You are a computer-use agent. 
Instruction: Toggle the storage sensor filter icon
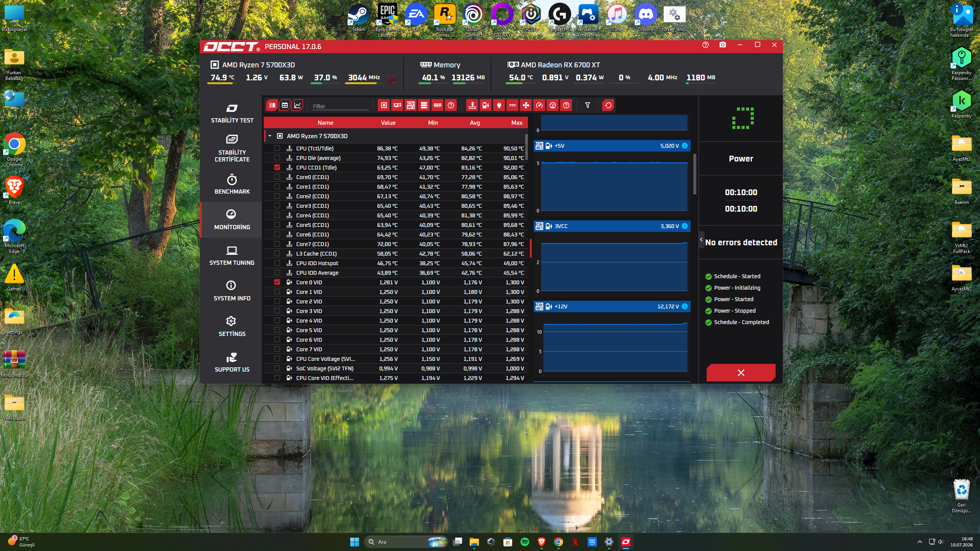(x=424, y=105)
